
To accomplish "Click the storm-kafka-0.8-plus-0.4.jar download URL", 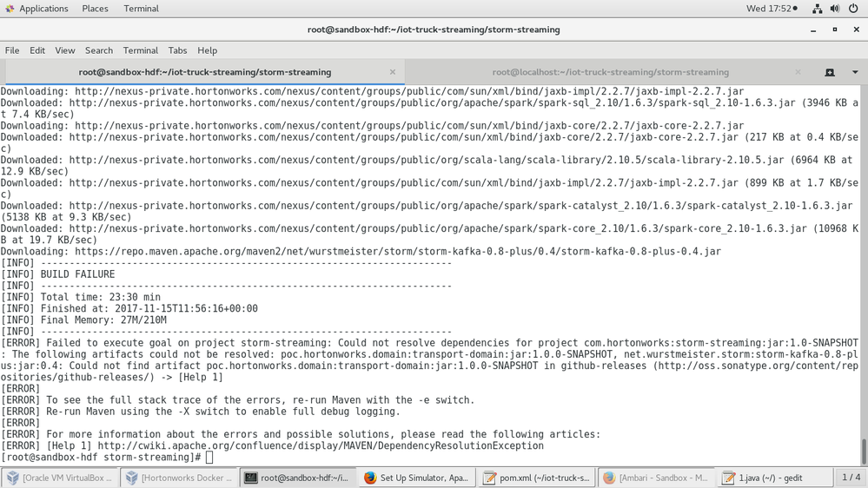I will pyautogui.click(x=397, y=252).
